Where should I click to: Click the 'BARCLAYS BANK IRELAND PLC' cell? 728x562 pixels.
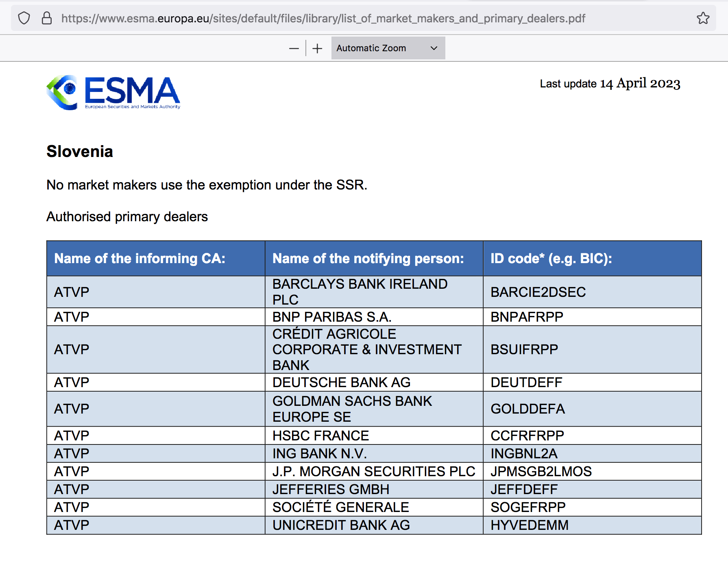pyautogui.click(x=374, y=292)
